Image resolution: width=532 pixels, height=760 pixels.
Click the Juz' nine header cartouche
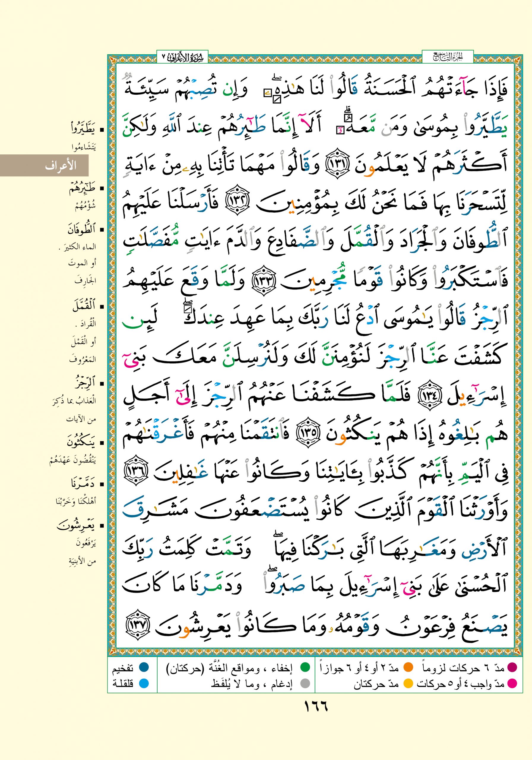tap(448, 57)
